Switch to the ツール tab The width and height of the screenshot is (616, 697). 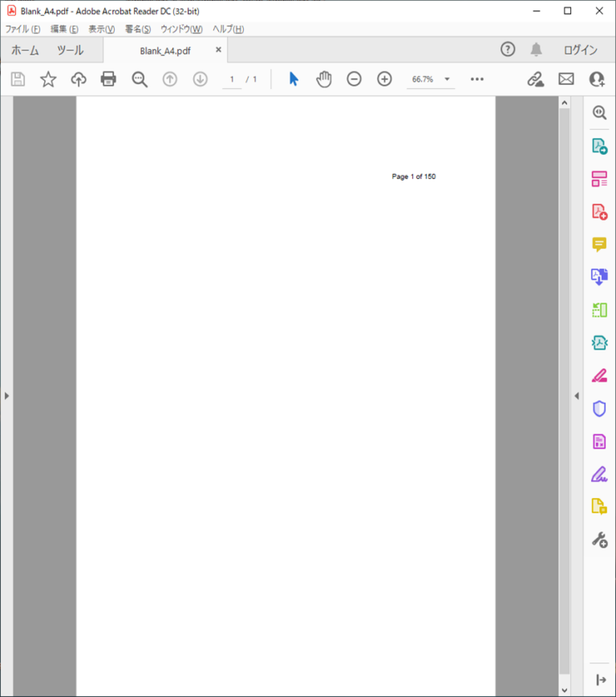(70, 50)
